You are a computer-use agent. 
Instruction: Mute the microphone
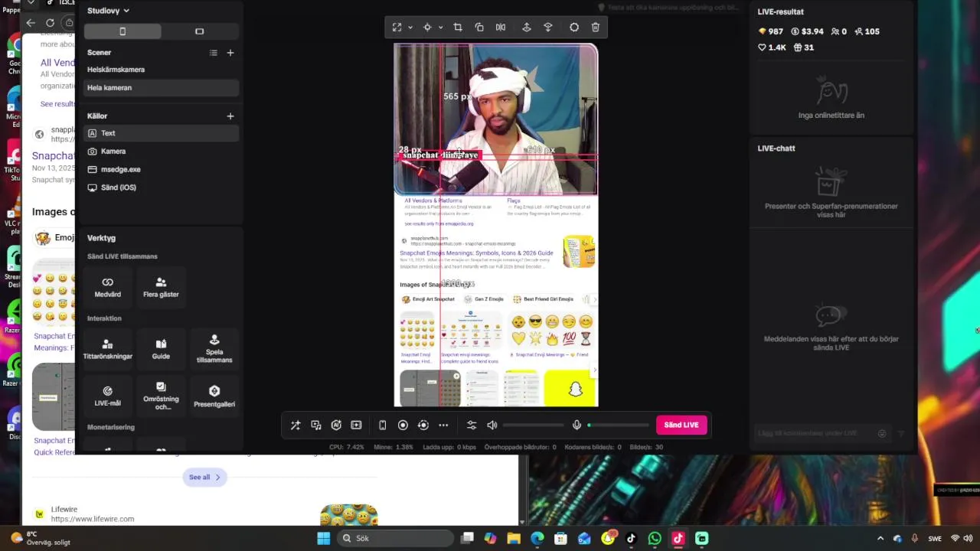click(x=577, y=425)
